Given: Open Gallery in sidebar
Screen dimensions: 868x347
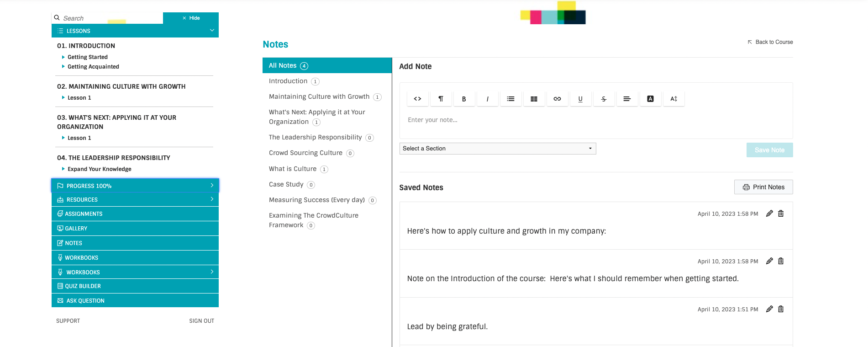Looking at the screenshot, I should 135,228.
